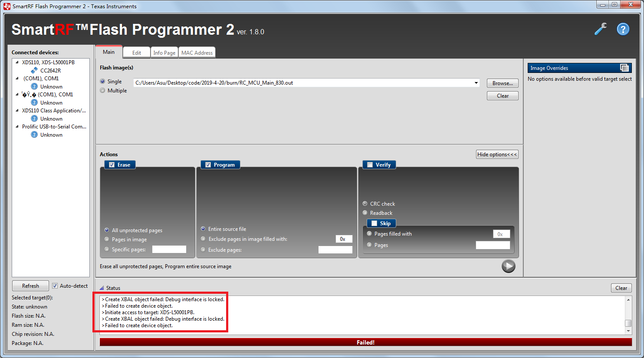The image size is (644, 358).
Task: Collapse the XDS110 Class Application tree node
Action: 17,110
